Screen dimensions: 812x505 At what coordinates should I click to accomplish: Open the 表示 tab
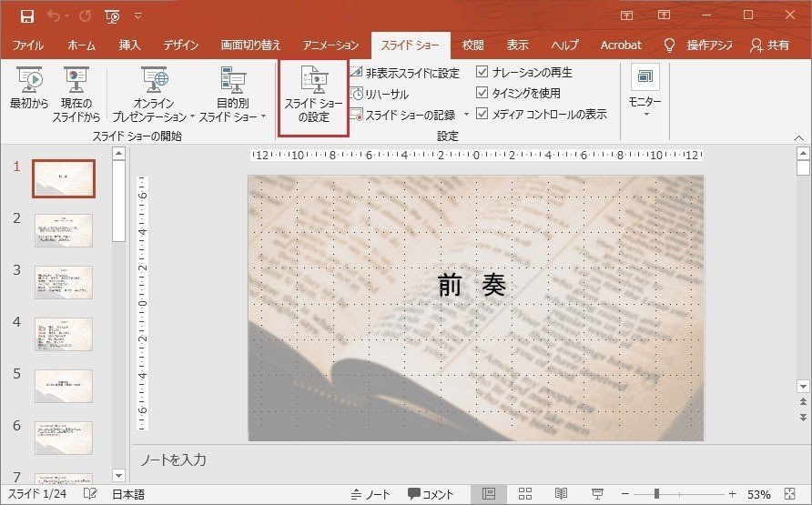[517, 45]
